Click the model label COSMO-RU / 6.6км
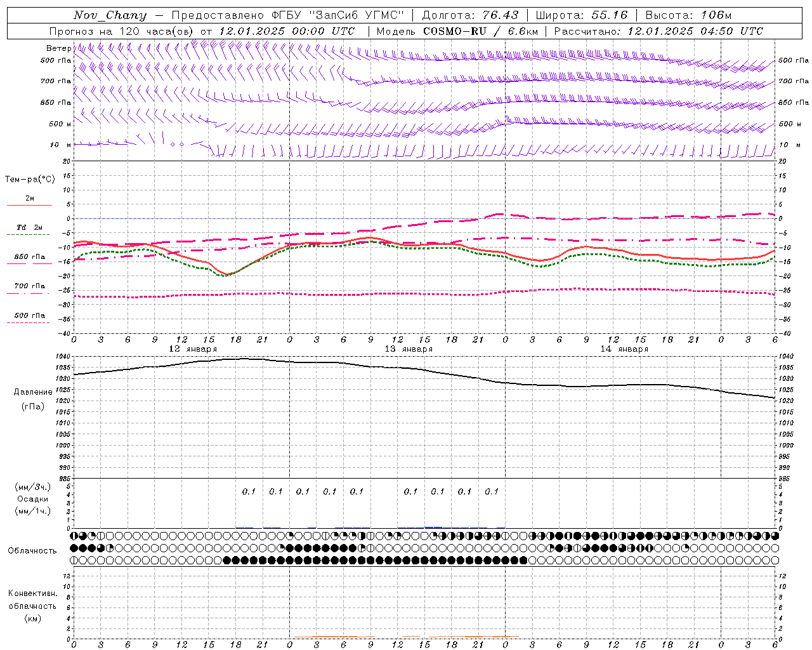812x650 pixels. point(481,31)
